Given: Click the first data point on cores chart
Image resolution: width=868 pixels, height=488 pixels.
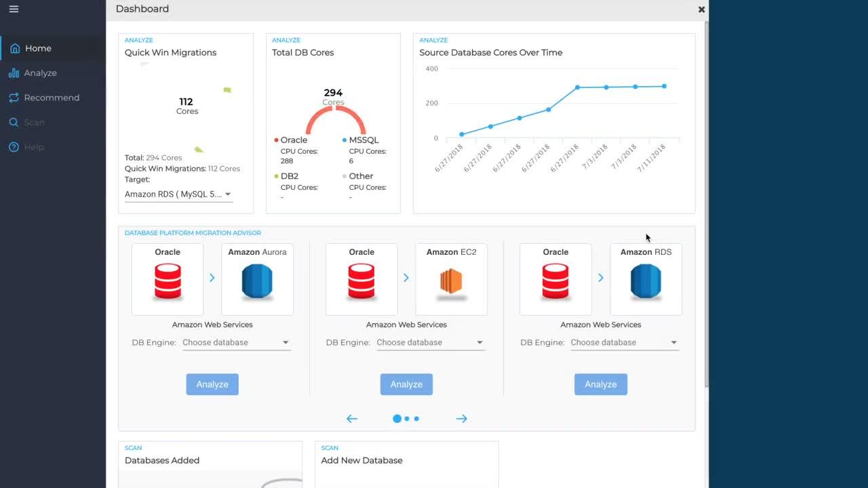Looking at the screenshot, I should 462,134.
